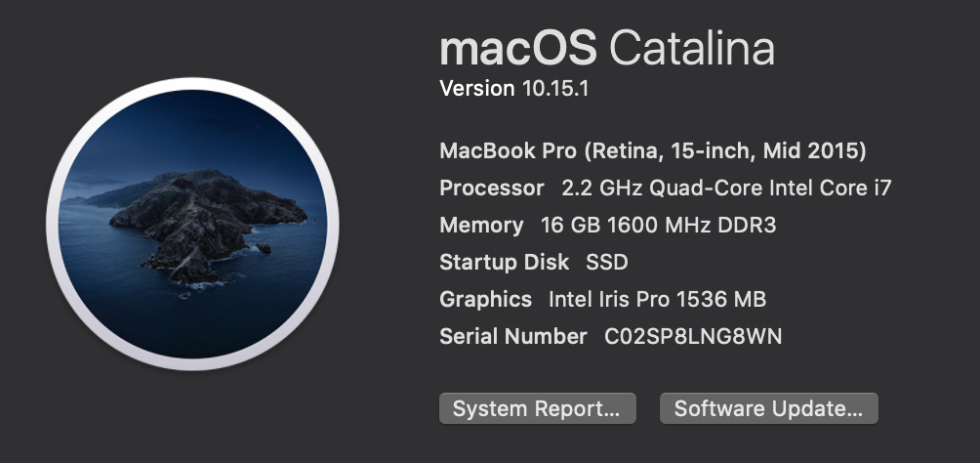The width and height of the screenshot is (980, 463).
Task: Click the Startup Disk label
Action: click(504, 262)
